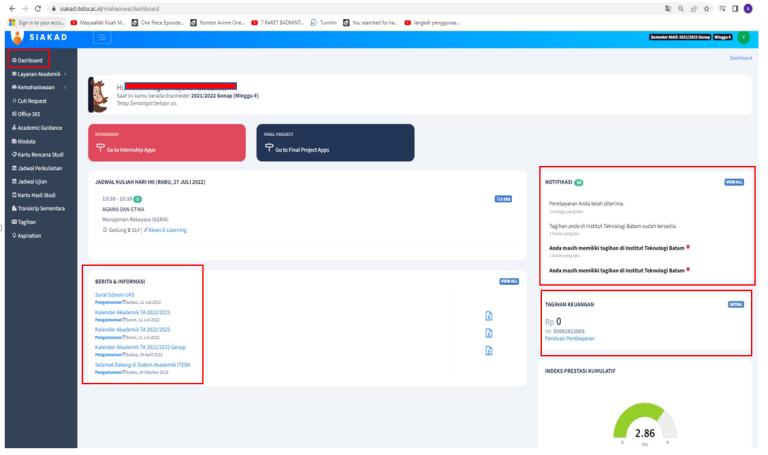This screenshot has width=768, height=455.
Task: Expand the Kemahasiswaan sidebar submenu
Action: tap(36, 87)
